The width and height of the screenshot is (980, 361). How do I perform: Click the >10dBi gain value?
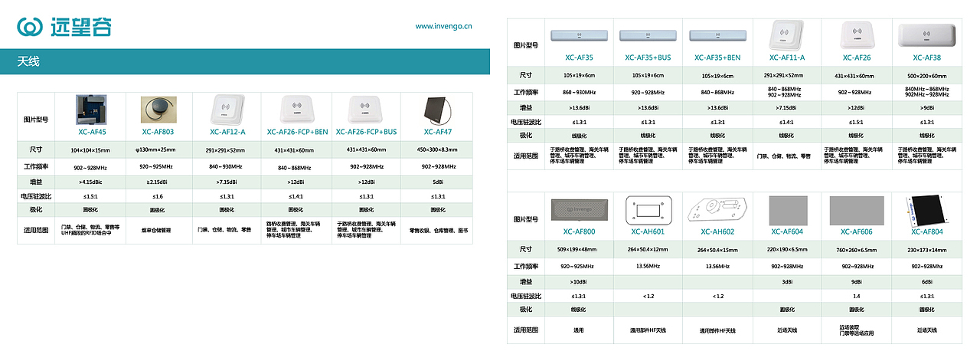point(579,281)
